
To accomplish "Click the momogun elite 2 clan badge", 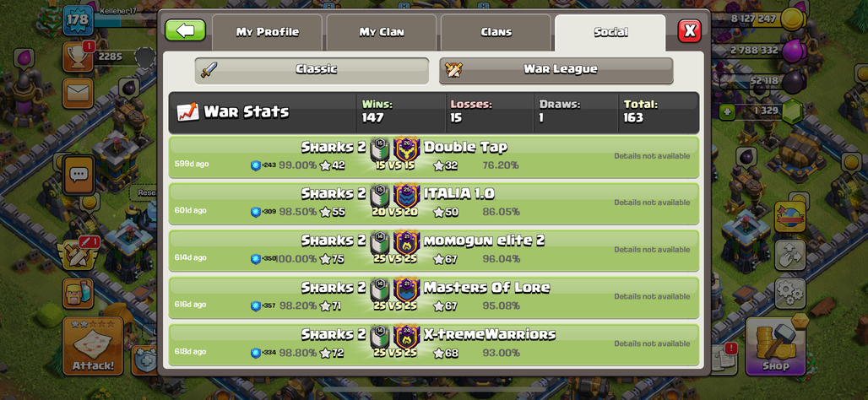I will (407, 244).
